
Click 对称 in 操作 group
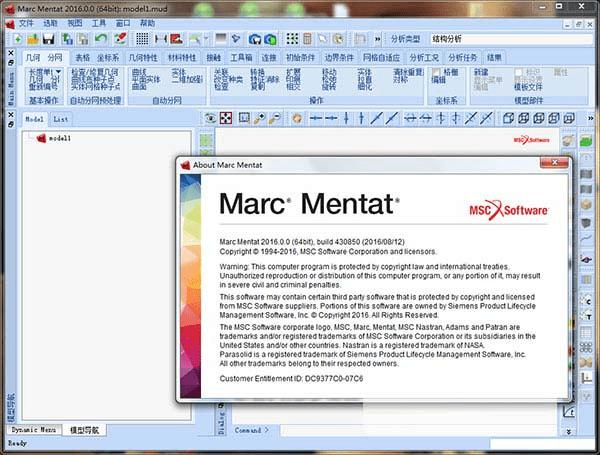tap(400, 80)
